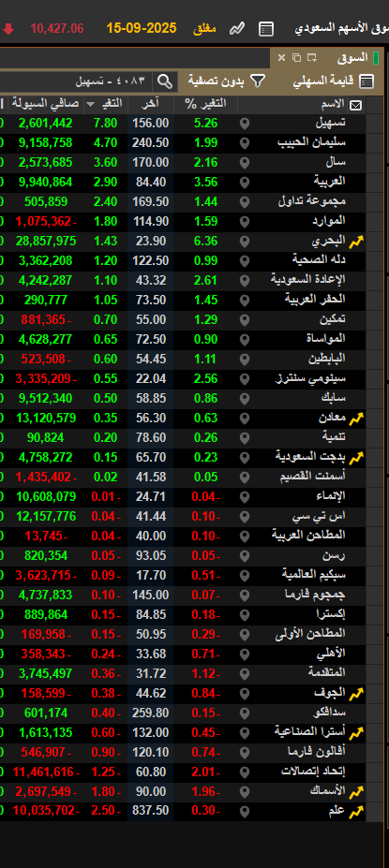Image resolution: width=389 pixels, height=868 pixels.
Task: Click the pin icon in سليمان الحبيب row
Action: [245, 143]
